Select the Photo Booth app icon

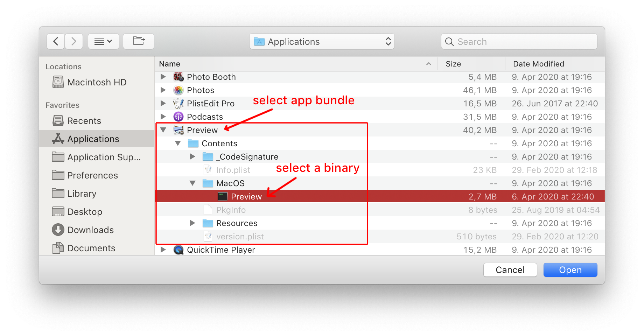point(178,77)
